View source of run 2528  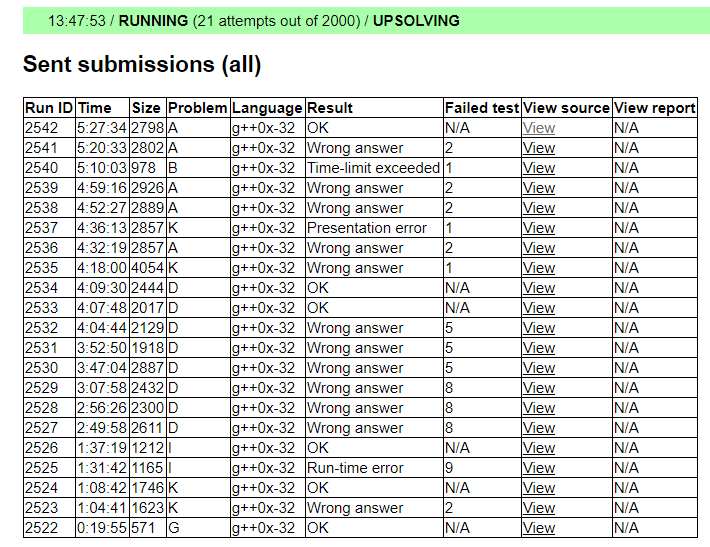click(538, 408)
